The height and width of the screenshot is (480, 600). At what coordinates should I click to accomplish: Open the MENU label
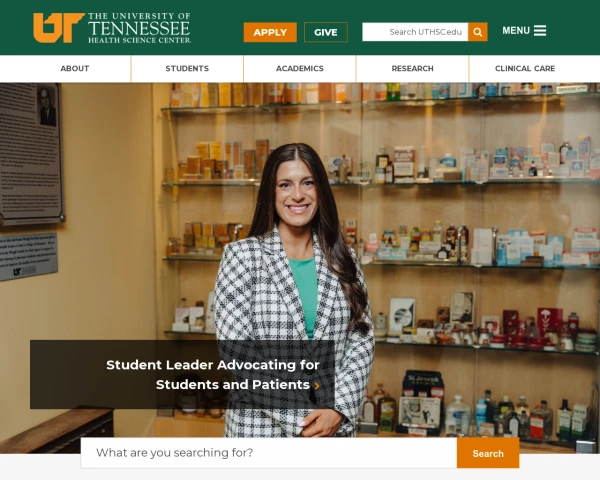516,31
